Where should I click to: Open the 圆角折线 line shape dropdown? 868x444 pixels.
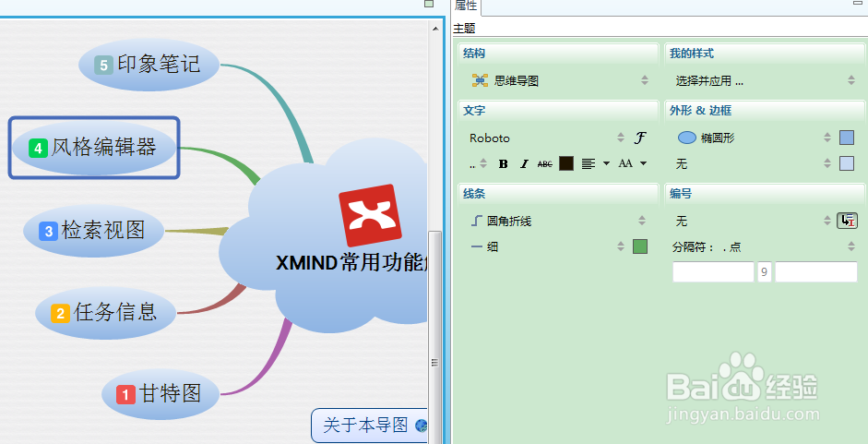pyautogui.click(x=559, y=222)
